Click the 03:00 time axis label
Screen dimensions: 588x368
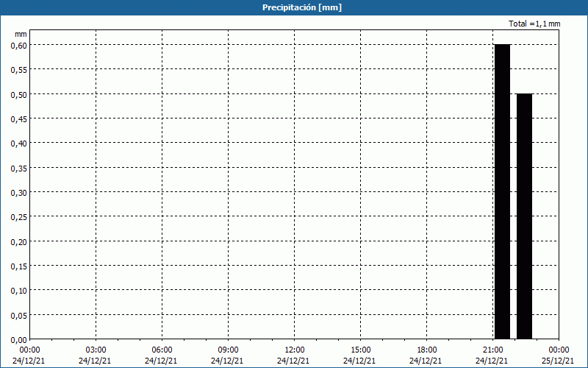(96, 350)
